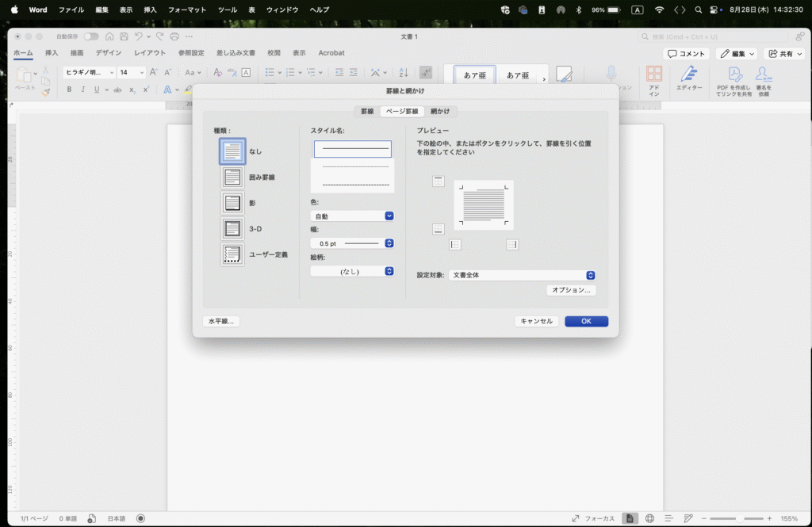This screenshot has width=812, height=527.
Task: Click the オプション... button
Action: 571,291
